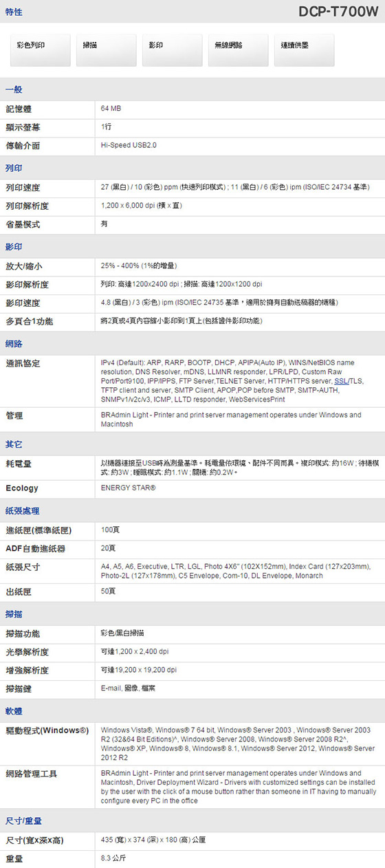Choose the 無線網路 feature box
This screenshot has width=385, height=868.
[238, 50]
